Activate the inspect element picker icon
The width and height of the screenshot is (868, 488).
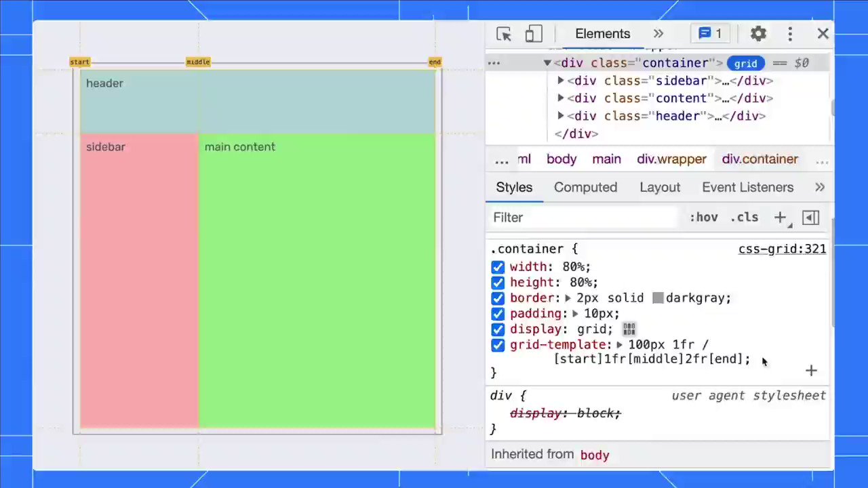click(x=503, y=34)
